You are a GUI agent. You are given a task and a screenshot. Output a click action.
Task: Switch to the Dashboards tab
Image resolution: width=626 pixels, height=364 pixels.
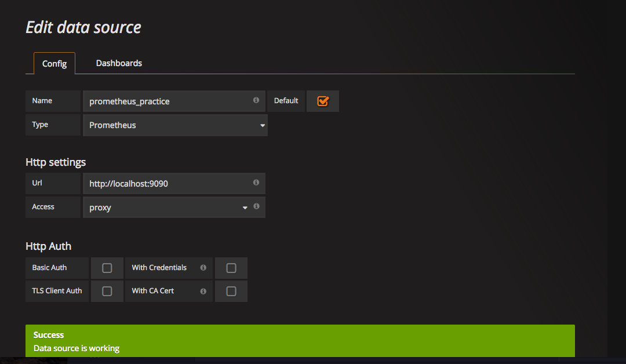coord(119,63)
